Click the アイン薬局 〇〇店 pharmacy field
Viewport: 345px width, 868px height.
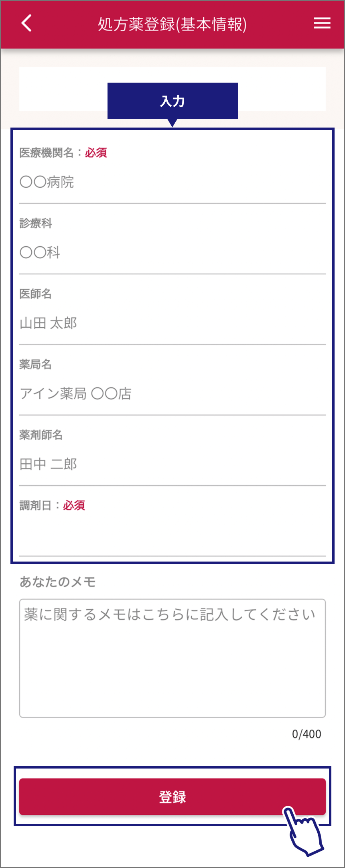[x=172, y=394]
